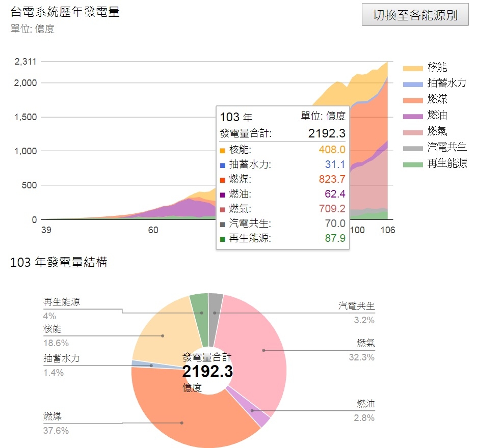The width and height of the screenshot is (502, 448).
Task: Click the 再生能源 legend label text
Action: click(447, 163)
